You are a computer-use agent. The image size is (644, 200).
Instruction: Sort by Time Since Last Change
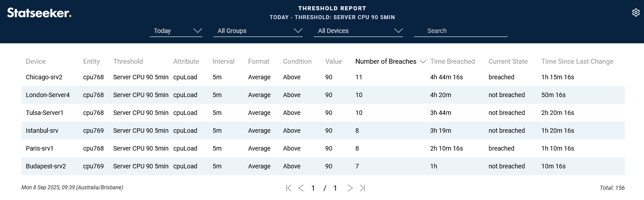coord(577,61)
